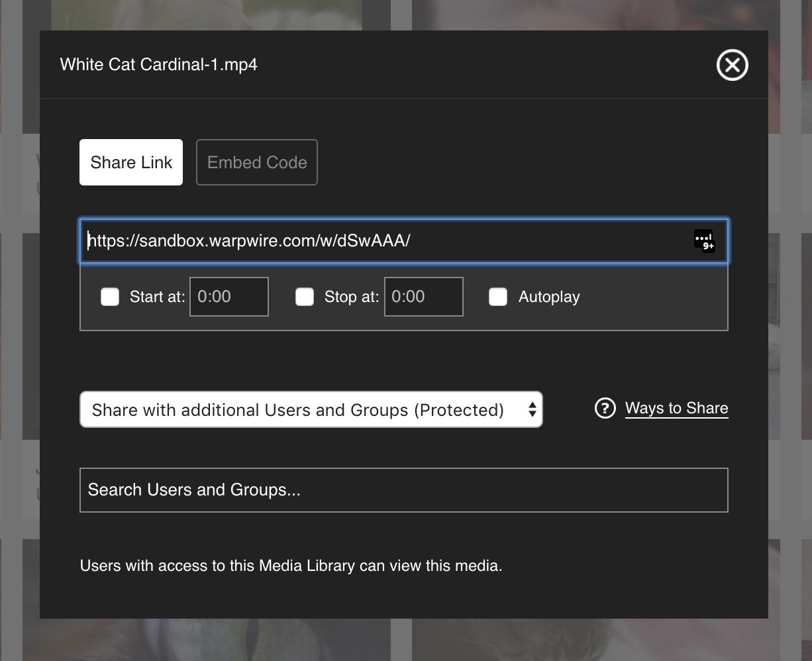This screenshot has width=812, height=661.
Task: Focus the Search Users and Groups field
Action: click(x=404, y=490)
